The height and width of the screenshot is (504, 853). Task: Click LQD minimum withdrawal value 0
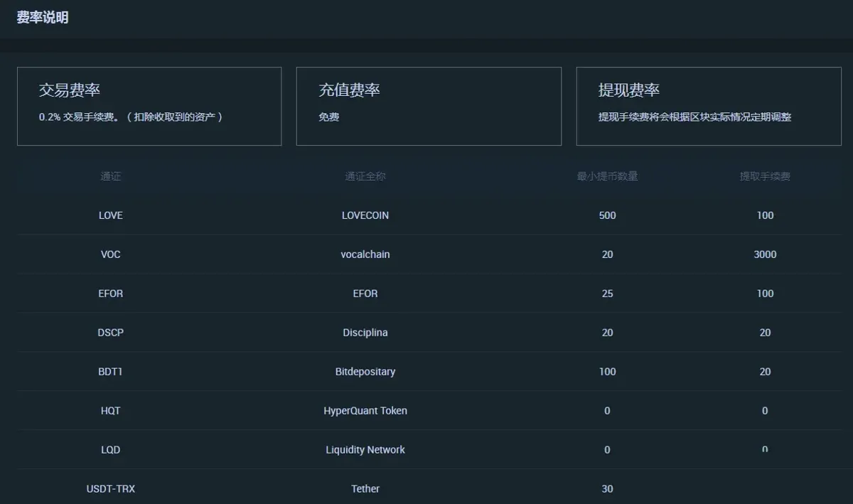[607, 450]
